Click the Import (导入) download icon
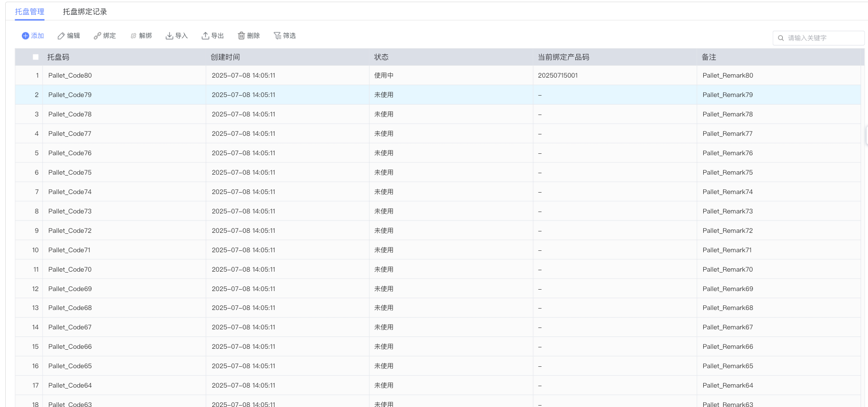Screen dimensions: 868x407 (169, 36)
